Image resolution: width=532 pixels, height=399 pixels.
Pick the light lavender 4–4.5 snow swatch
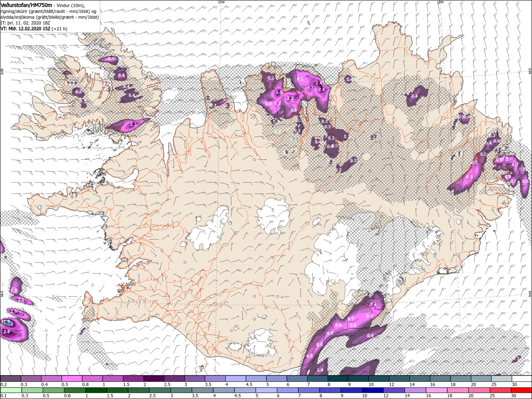point(235,379)
